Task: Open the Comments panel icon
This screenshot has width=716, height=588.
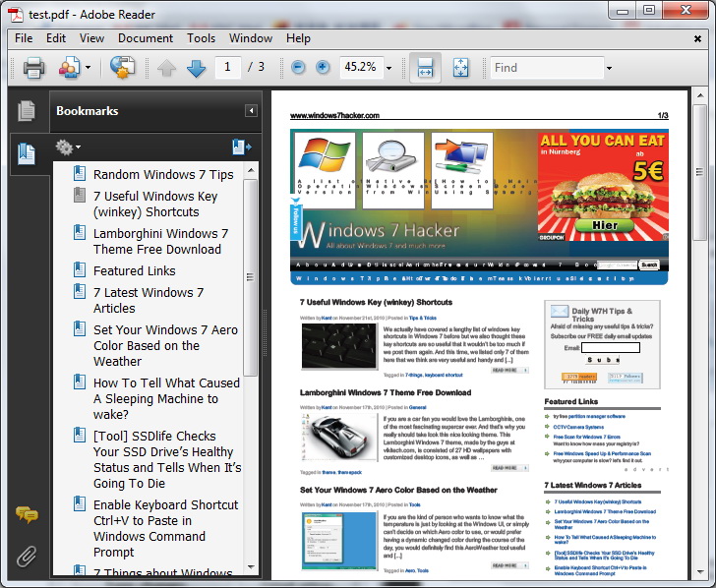Action: [27, 515]
